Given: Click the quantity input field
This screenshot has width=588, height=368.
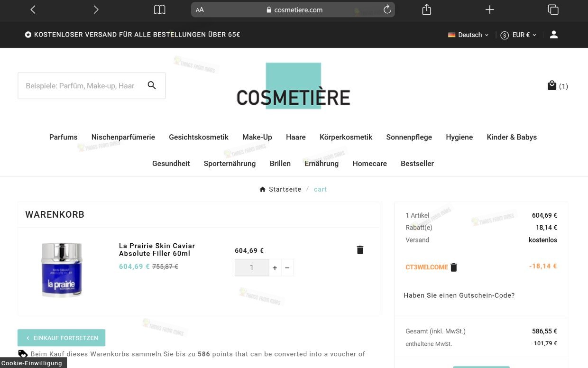Looking at the screenshot, I should (x=252, y=267).
